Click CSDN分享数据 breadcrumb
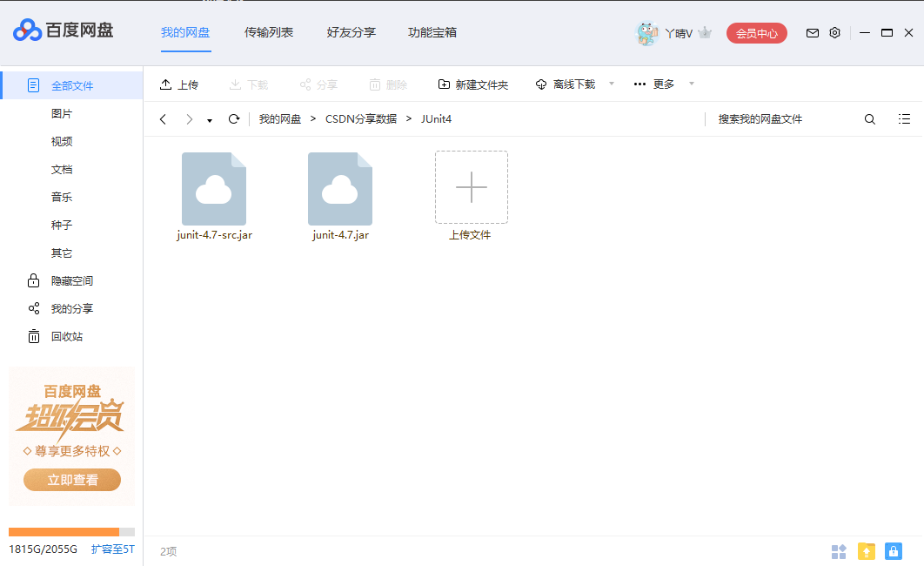The width and height of the screenshot is (924, 566). [x=361, y=119]
